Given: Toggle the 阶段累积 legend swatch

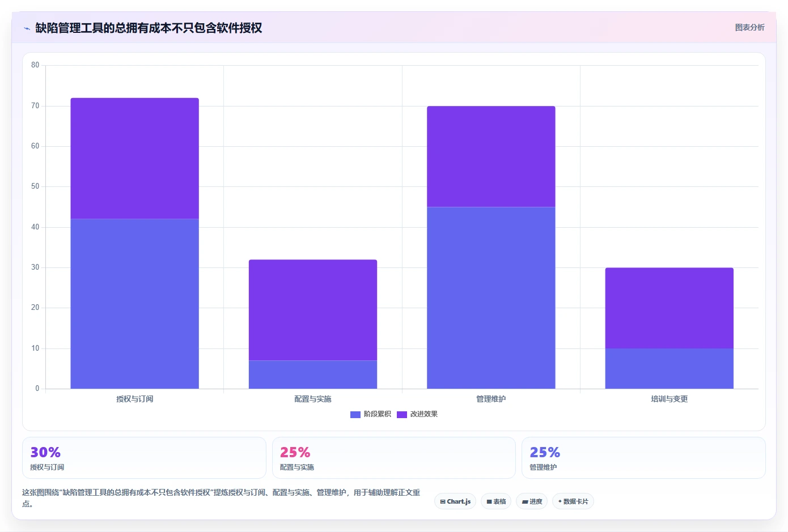Looking at the screenshot, I should [355, 415].
